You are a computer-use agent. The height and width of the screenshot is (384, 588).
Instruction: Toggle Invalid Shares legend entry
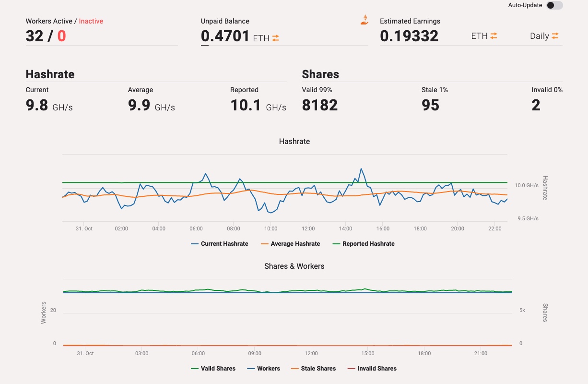pyautogui.click(x=372, y=369)
